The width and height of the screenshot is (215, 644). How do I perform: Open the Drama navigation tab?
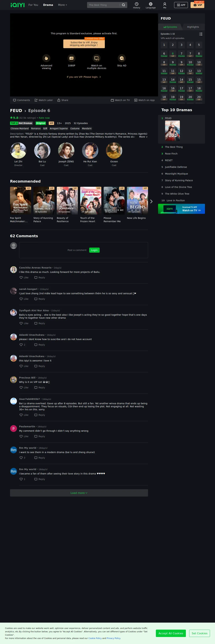48,5
